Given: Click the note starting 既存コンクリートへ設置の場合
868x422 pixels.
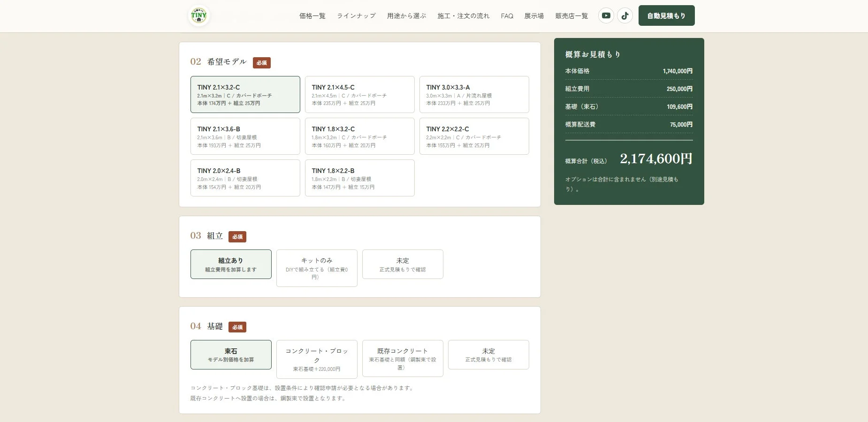Looking at the screenshot, I should pyautogui.click(x=268, y=398).
